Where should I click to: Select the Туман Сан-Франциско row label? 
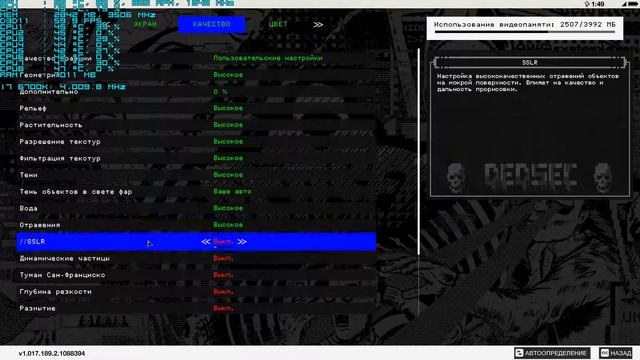pyautogui.click(x=62, y=275)
